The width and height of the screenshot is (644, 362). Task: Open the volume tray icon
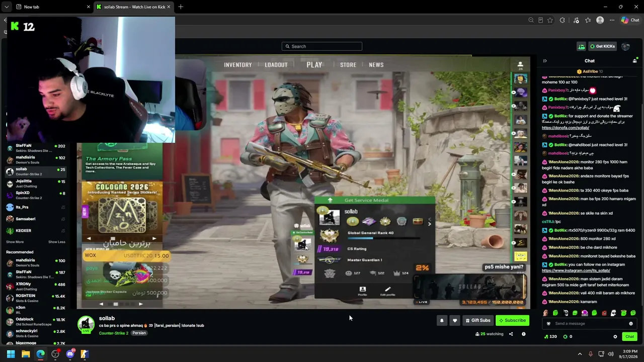click(611, 354)
